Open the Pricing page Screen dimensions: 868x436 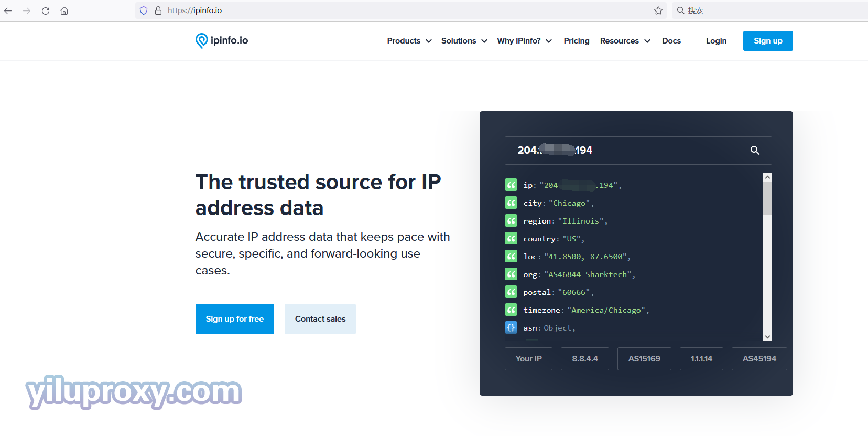(577, 41)
